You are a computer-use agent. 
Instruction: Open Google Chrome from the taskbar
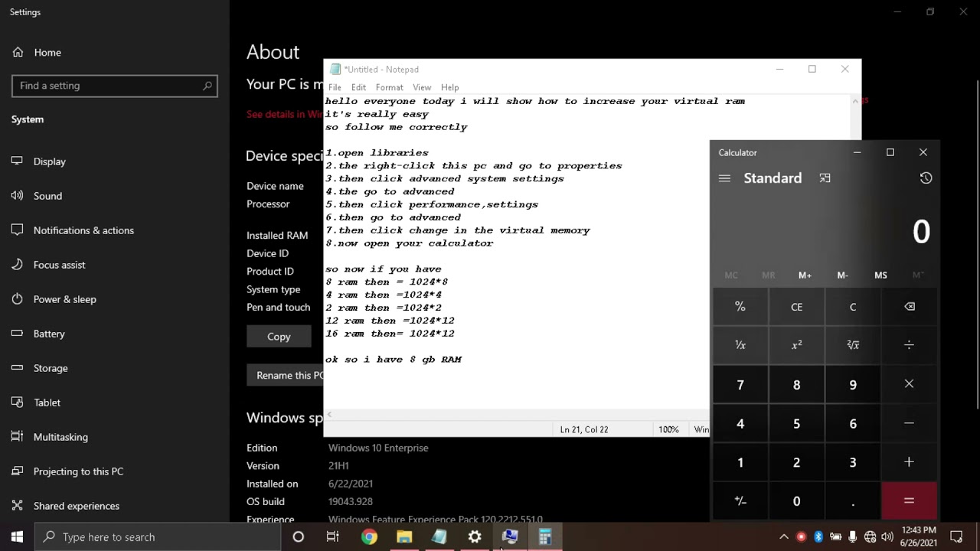(x=369, y=537)
